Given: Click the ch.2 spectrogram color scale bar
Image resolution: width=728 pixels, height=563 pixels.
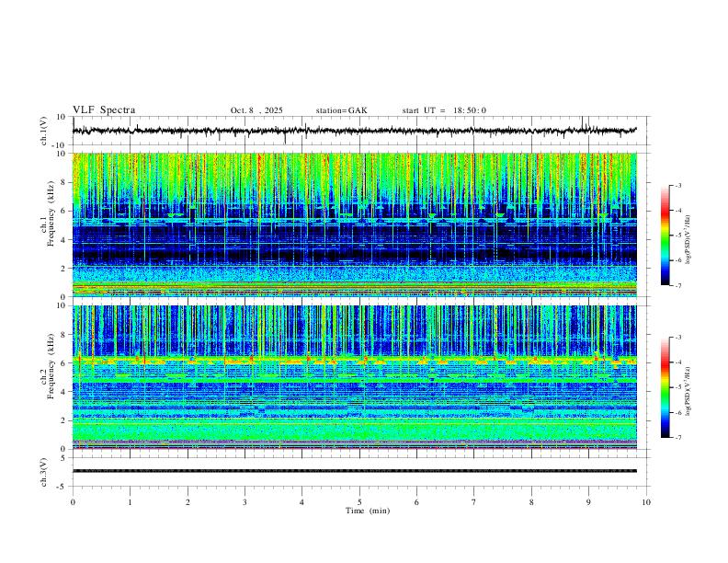Looking at the screenshot, I should 665,387.
